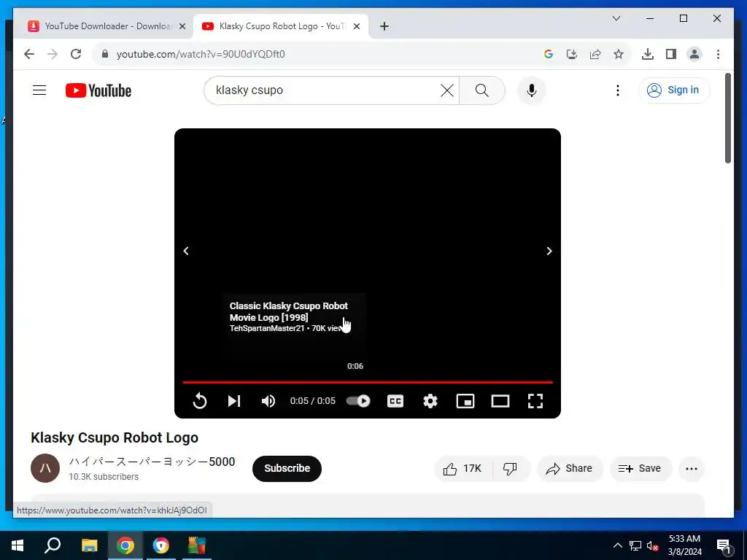Open File Explorer from taskbar
Viewport: 747px width, 560px height.
(x=89, y=545)
